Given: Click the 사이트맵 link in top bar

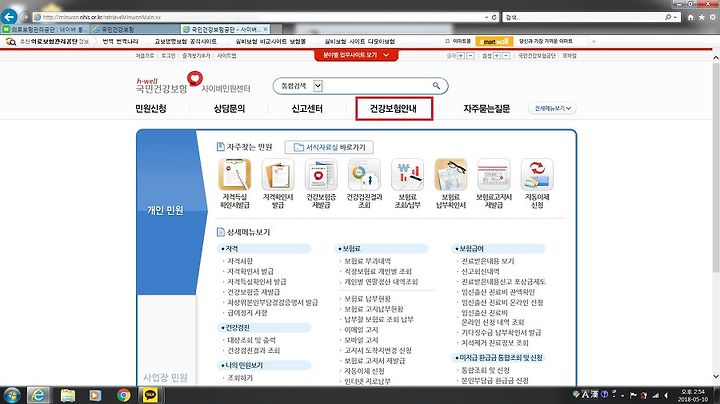Looking at the screenshot, I should click(226, 56).
